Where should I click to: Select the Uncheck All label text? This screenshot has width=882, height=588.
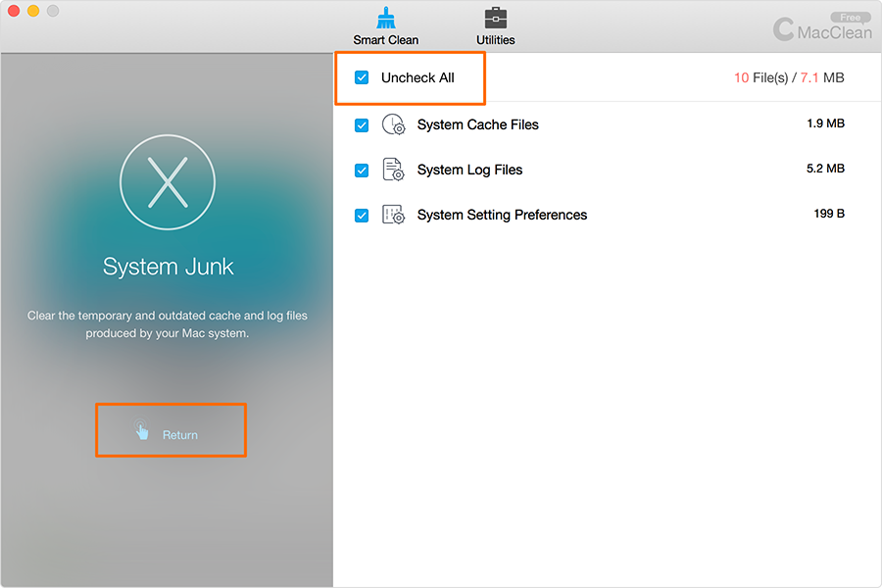tap(417, 77)
